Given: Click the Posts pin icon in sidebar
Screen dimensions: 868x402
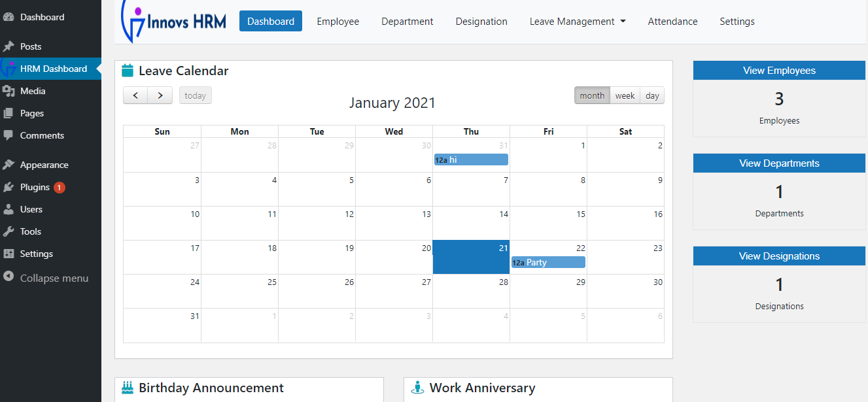Looking at the screenshot, I should pyautogui.click(x=9, y=46).
